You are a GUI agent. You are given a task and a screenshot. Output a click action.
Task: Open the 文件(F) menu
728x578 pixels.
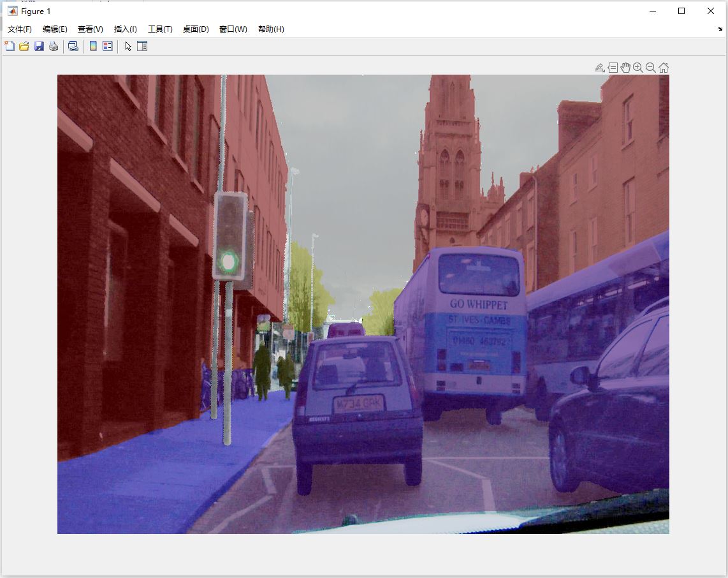click(x=20, y=29)
